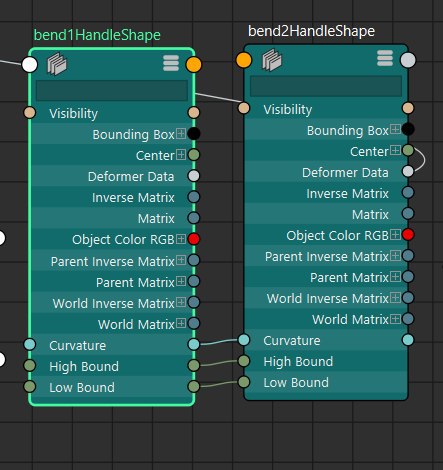This screenshot has width=443, height=470.
Task: Click bend2HandleShape Inverse Matrix output port
Action: [x=408, y=192]
